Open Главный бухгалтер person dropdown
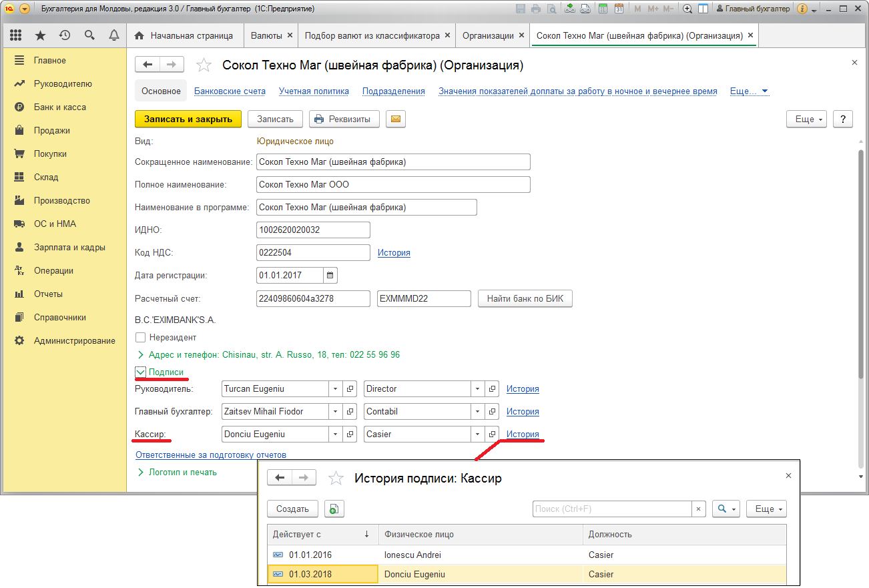This screenshot has width=869, height=588. tap(336, 411)
